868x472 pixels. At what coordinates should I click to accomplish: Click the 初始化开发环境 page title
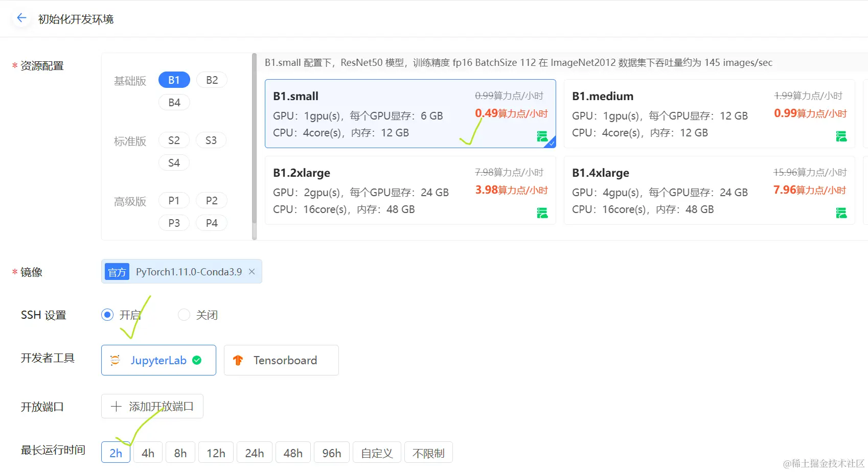[76, 19]
